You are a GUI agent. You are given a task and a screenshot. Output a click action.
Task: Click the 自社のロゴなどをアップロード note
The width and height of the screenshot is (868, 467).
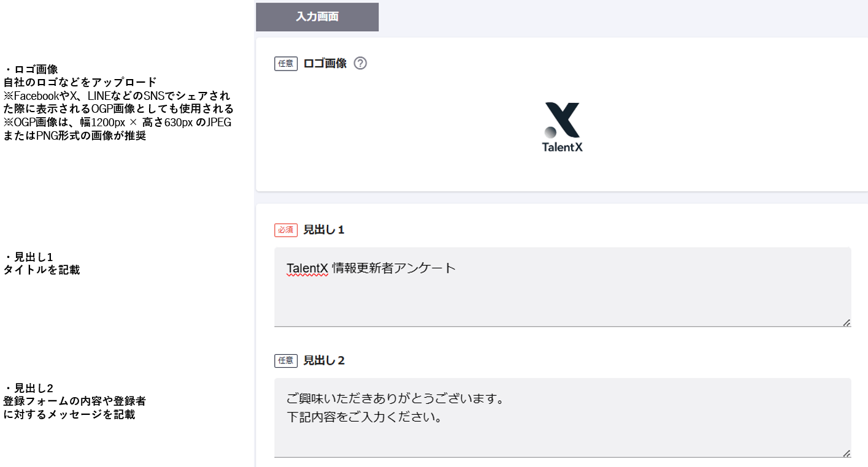click(80, 82)
